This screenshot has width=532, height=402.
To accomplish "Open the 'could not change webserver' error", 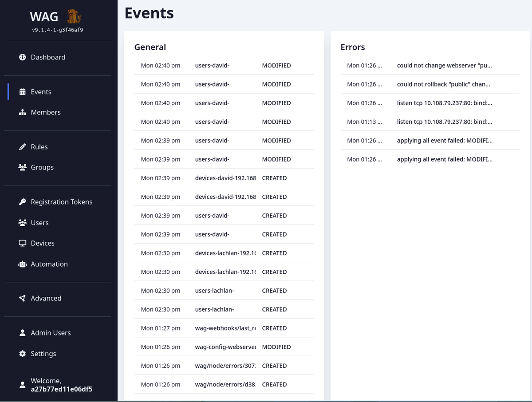I will [x=444, y=65].
